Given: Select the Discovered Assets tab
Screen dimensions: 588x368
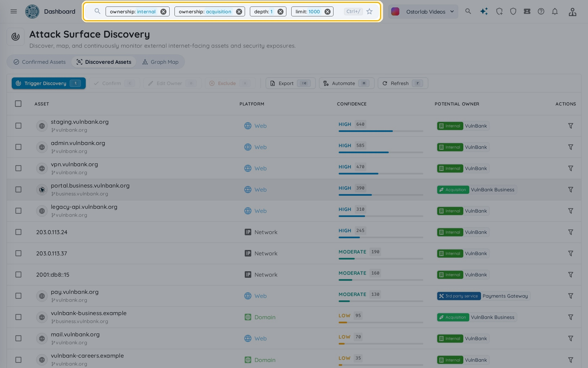Looking at the screenshot, I should point(104,62).
